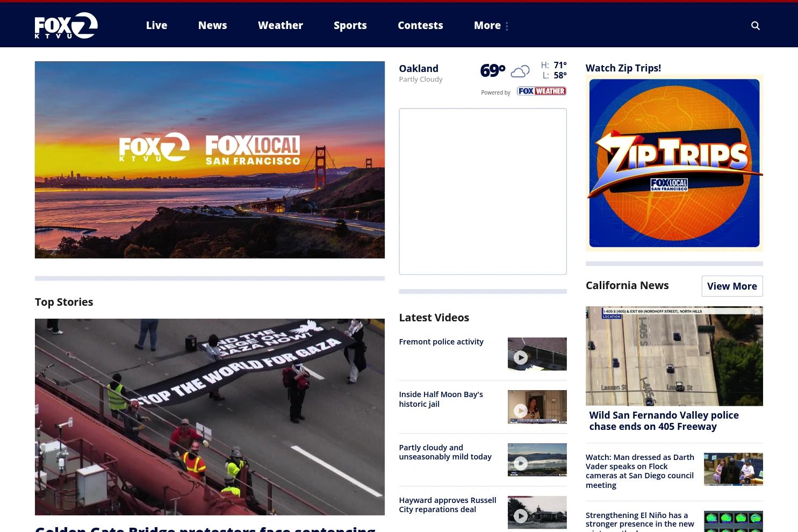Open the Zip Trips promo image

[x=674, y=163]
